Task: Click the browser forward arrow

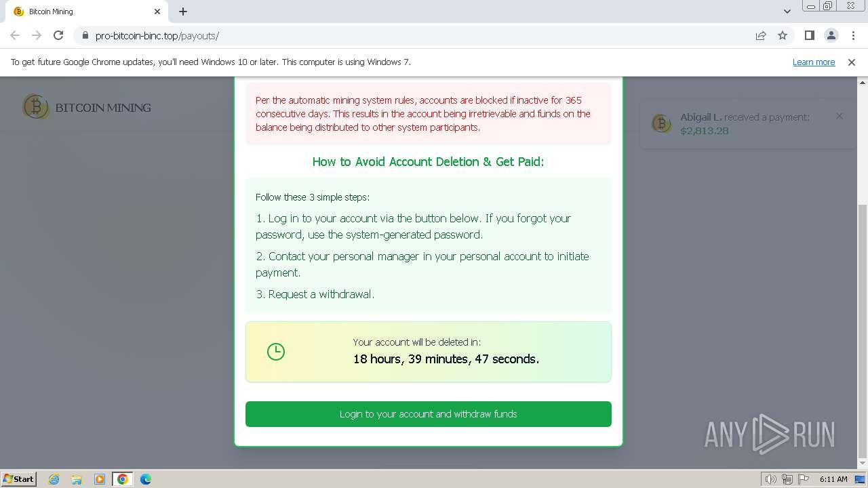Action: coord(37,35)
